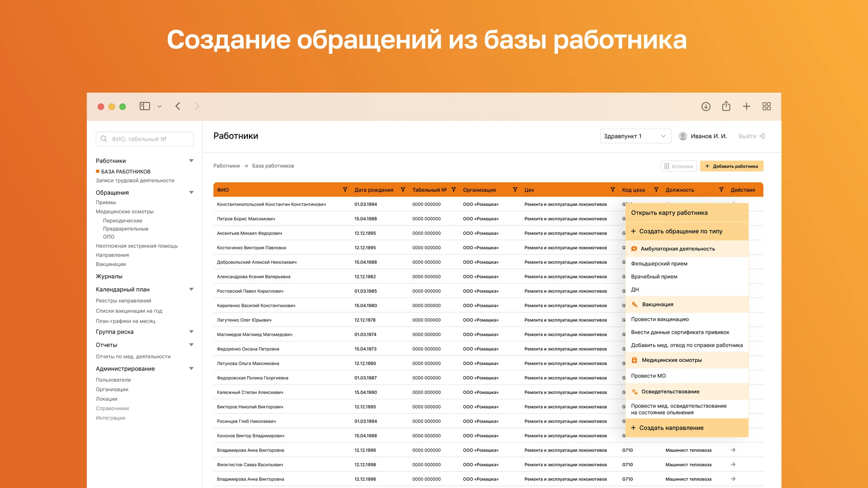
Task: Click the share icon in the toolbar
Action: pos(726,106)
